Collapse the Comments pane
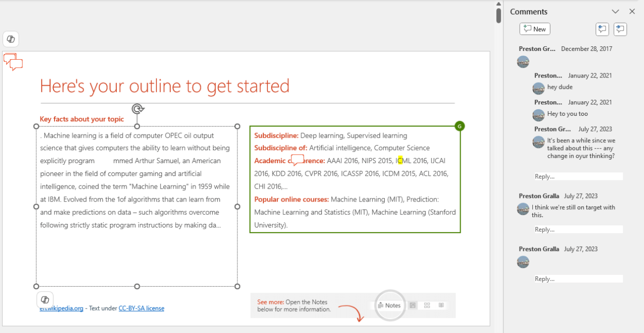Image resolution: width=644 pixels, height=333 pixels. pyautogui.click(x=615, y=11)
